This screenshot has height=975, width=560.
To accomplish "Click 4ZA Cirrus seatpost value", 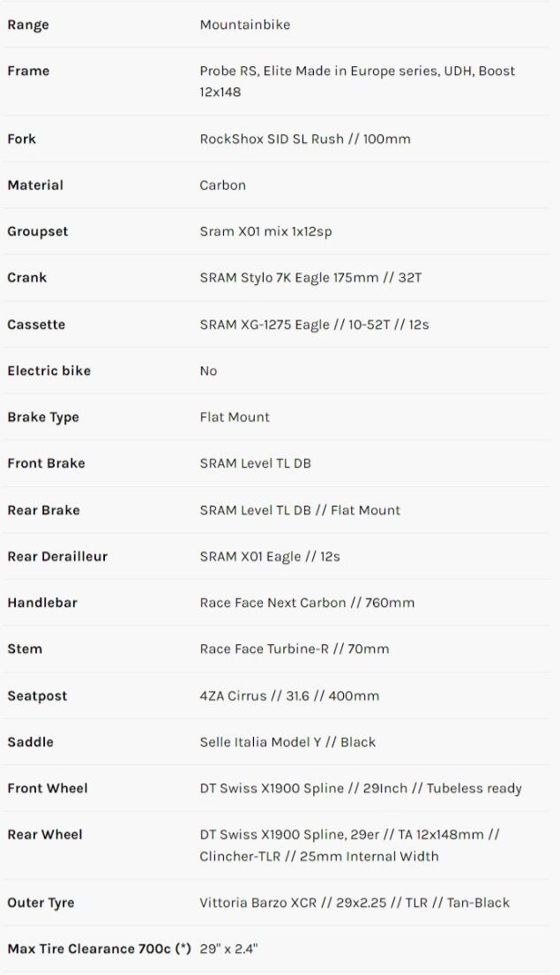I will [289, 695].
